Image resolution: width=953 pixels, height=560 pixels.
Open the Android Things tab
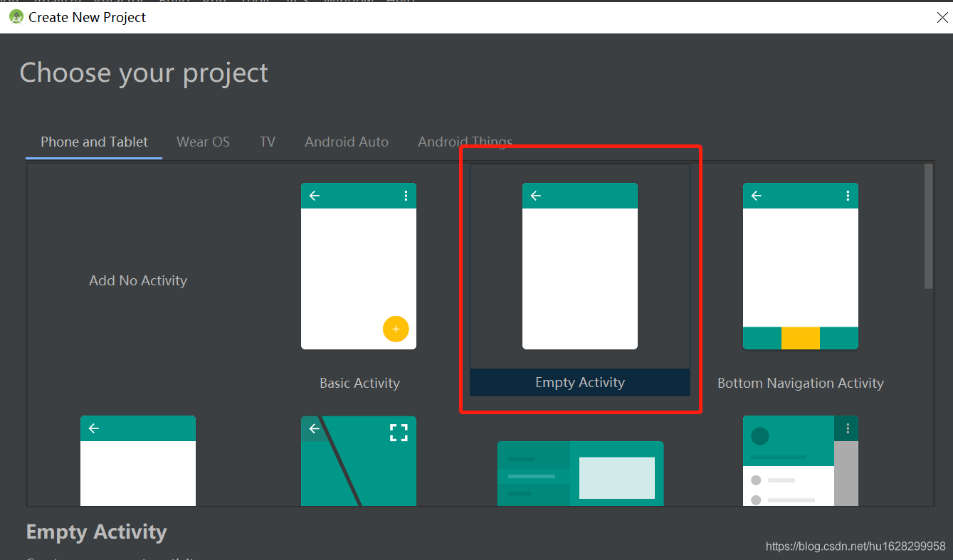click(465, 142)
